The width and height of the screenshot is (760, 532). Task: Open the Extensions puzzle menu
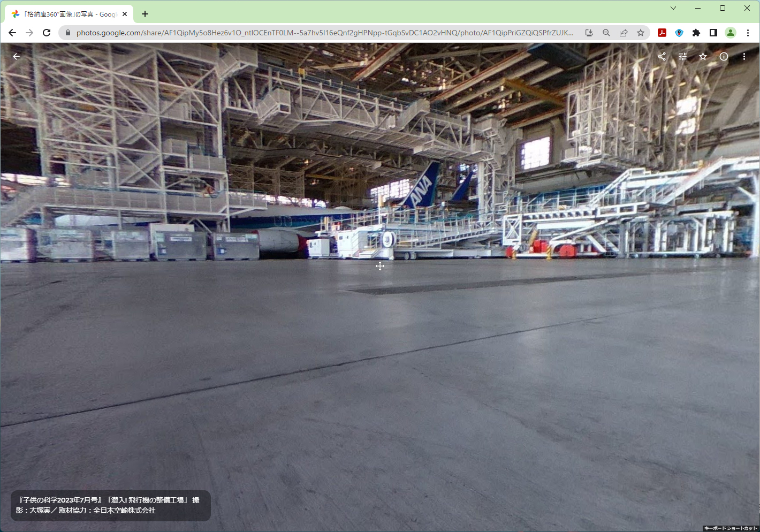pos(696,33)
